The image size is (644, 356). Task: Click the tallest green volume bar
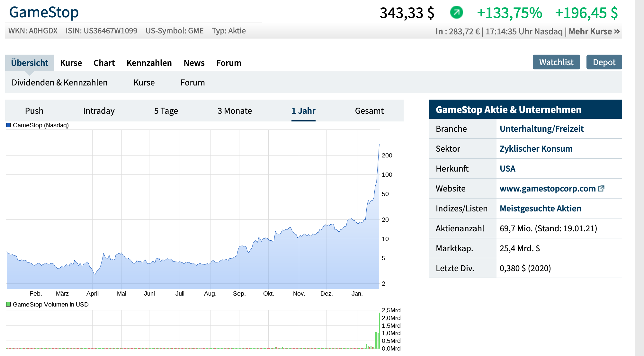click(380, 331)
